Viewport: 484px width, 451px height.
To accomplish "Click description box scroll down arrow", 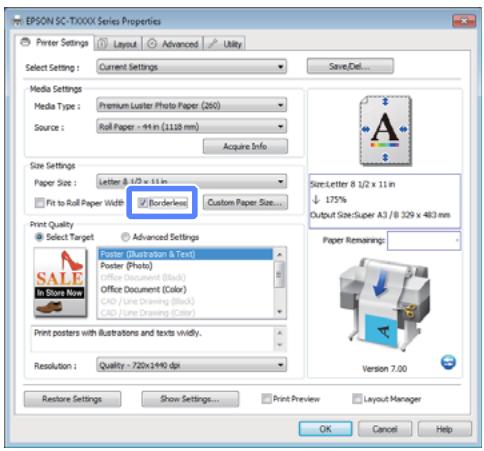I will (x=280, y=345).
